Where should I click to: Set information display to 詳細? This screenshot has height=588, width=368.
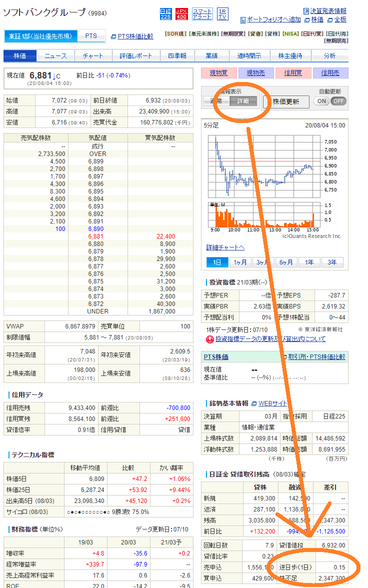pos(242,101)
